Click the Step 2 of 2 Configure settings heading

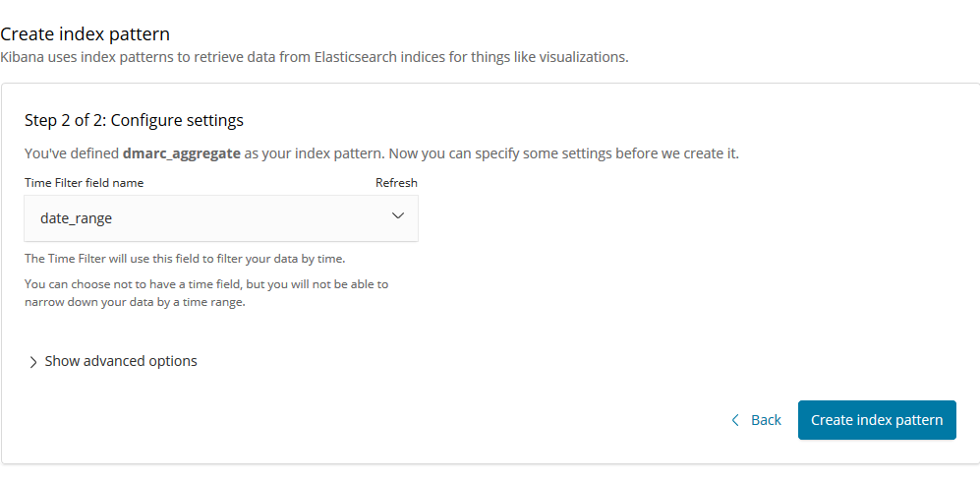coord(135,120)
